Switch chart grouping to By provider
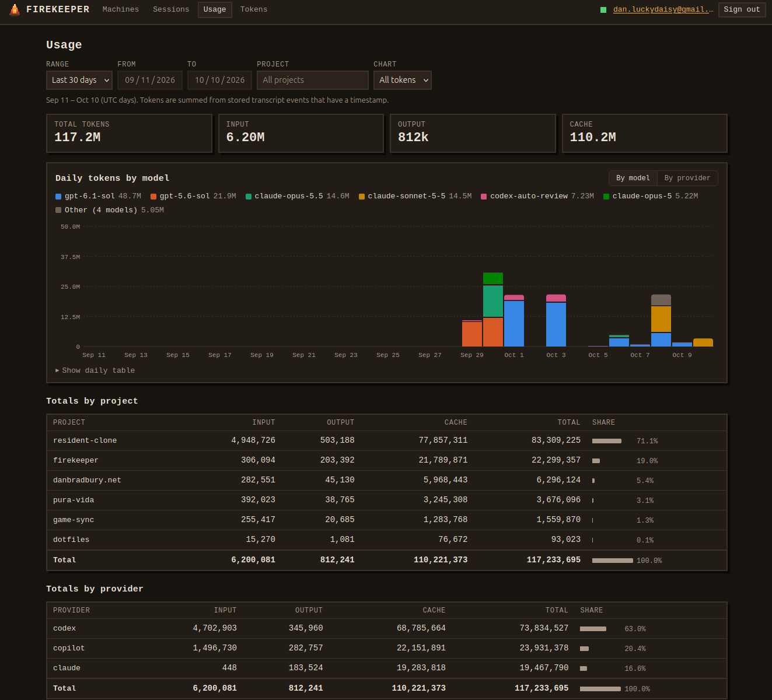Viewport: 772px width, 700px height. coord(687,178)
